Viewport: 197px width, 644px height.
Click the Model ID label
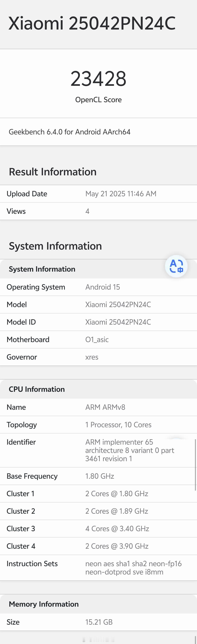(21, 322)
